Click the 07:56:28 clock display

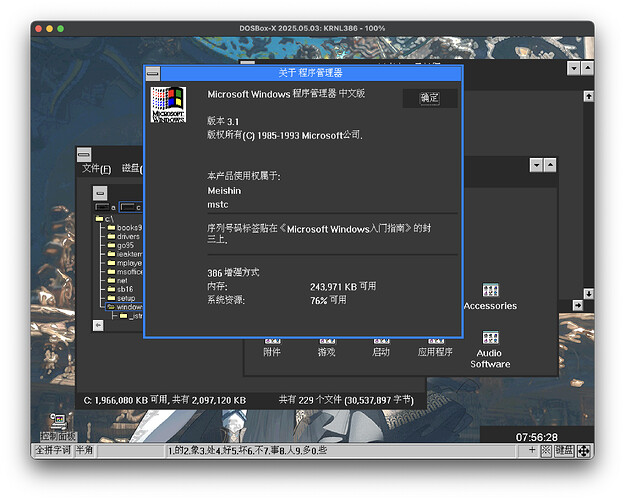pyautogui.click(x=537, y=437)
